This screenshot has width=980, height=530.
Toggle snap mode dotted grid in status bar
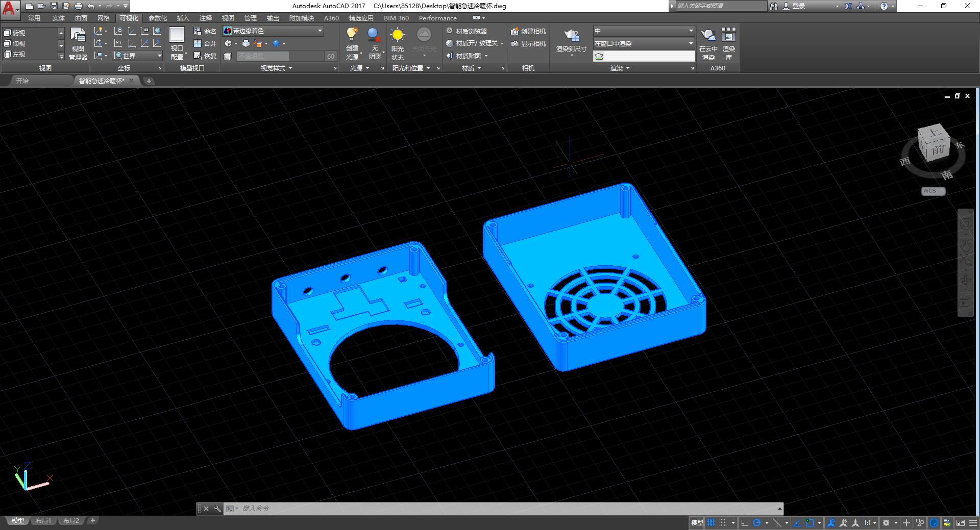coord(723,523)
